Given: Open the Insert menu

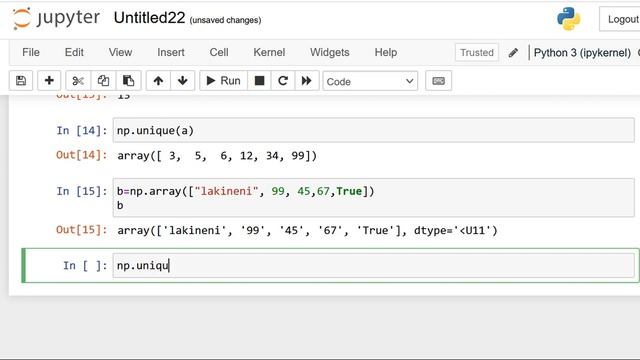Looking at the screenshot, I should 171,52.
